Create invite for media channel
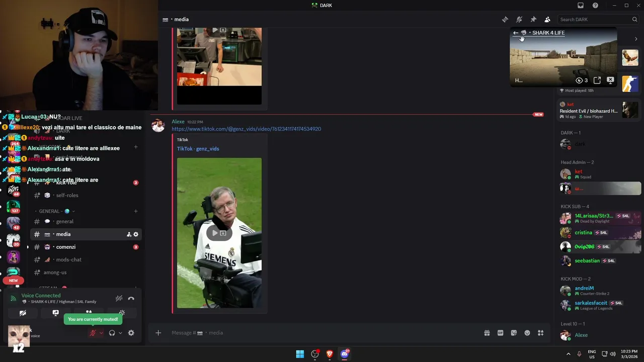Viewport: 644px width, 362px height. [x=129, y=234]
